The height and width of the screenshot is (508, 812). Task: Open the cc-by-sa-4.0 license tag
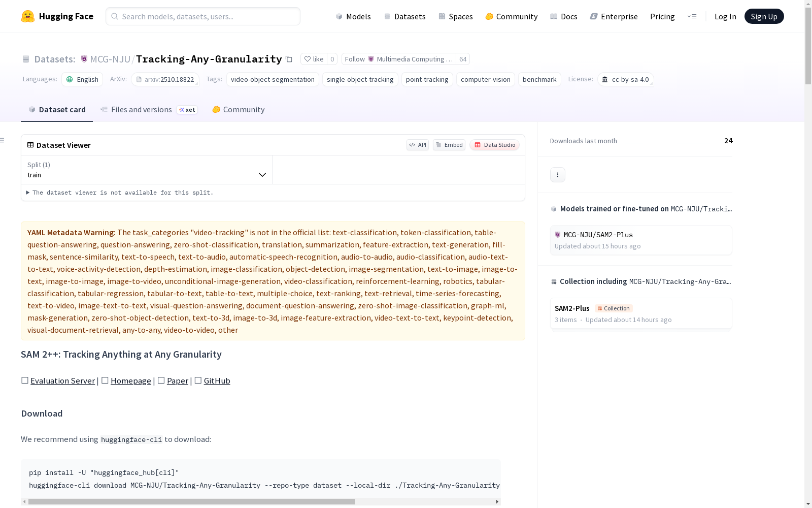(625, 79)
